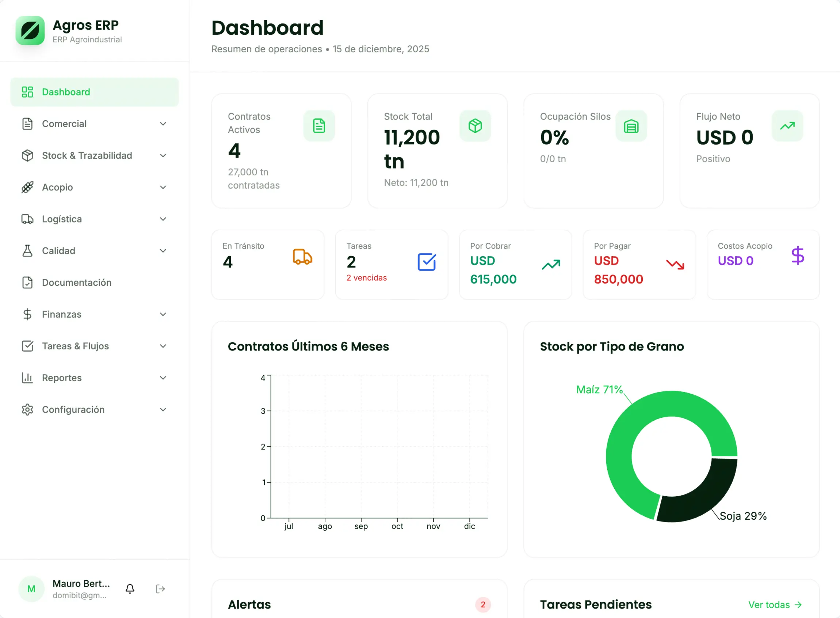Open Documentación in the sidebar
840x618 pixels.
tap(76, 283)
